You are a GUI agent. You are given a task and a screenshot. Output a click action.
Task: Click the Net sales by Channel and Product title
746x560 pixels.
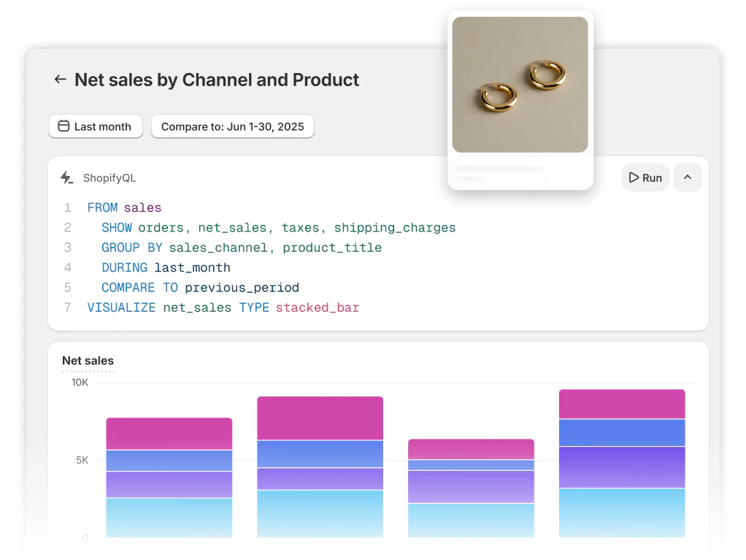tap(217, 80)
